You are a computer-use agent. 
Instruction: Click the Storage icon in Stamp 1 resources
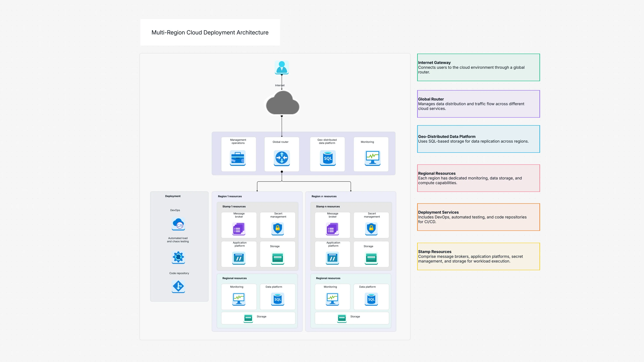[278, 258]
